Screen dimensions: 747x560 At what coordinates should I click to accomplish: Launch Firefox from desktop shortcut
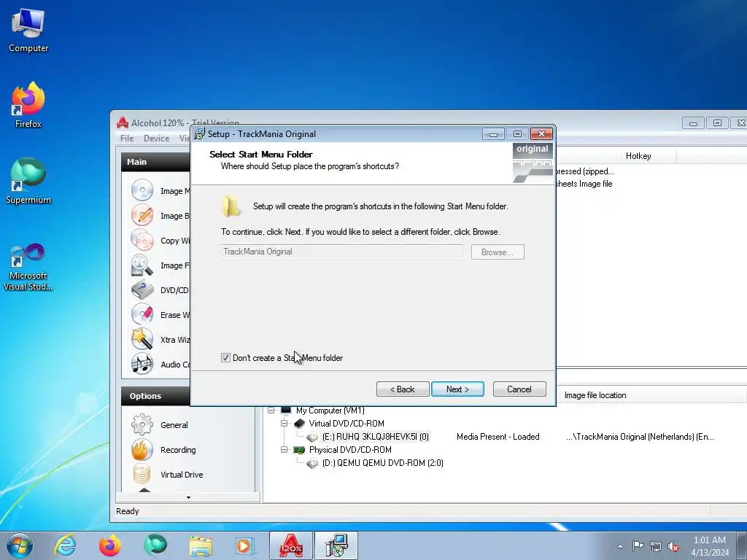coord(28,105)
